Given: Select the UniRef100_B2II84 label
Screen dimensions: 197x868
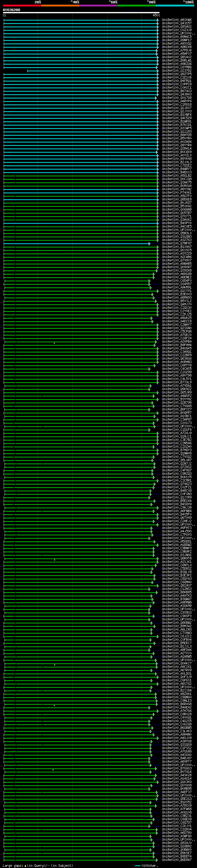Looking at the screenshot, I should click(176, 690).
